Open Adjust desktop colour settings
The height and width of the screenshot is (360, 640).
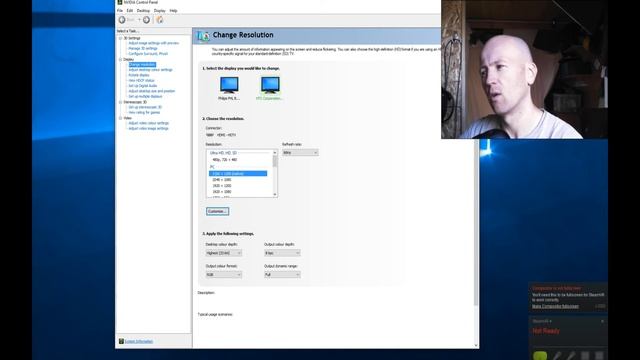[x=151, y=70]
